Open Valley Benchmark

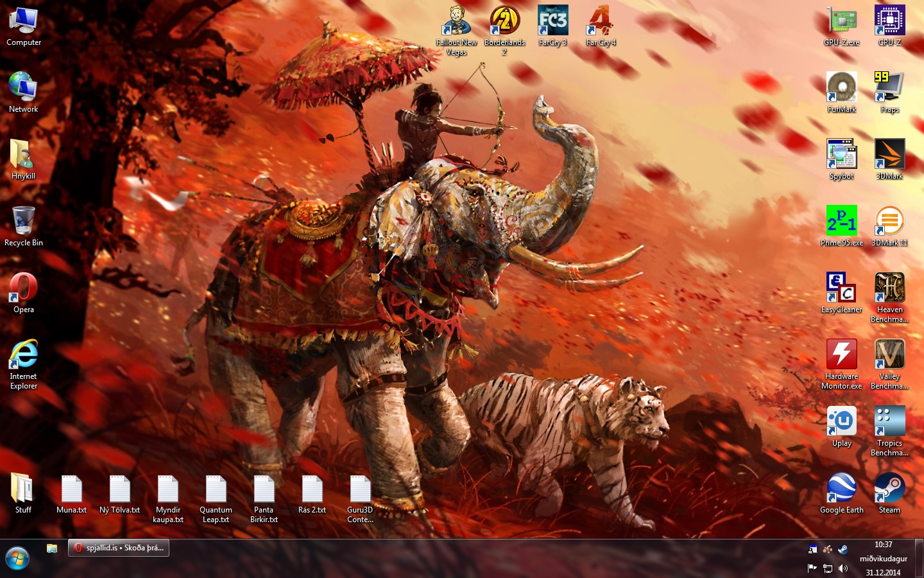pyautogui.click(x=889, y=355)
